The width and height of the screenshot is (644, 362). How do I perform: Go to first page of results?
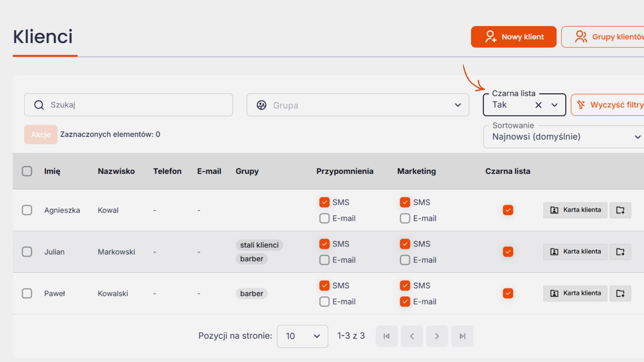click(x=386, y=336)
